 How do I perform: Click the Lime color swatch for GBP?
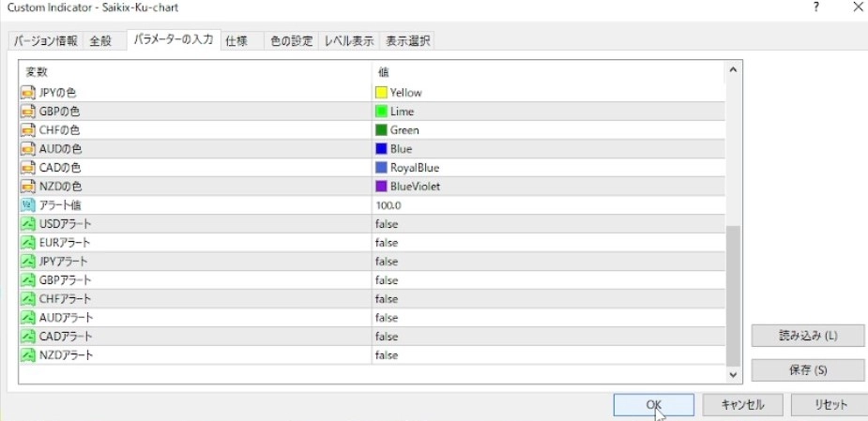[x=381, y=112]
